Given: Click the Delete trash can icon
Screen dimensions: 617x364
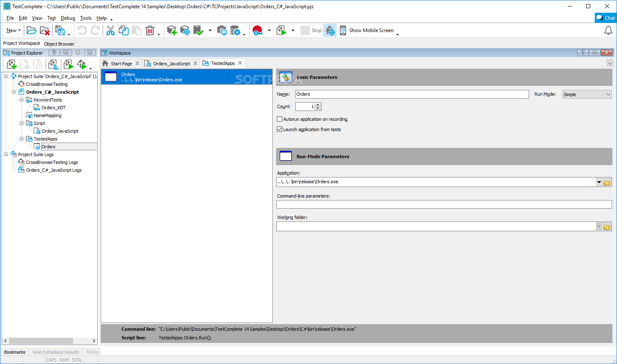Looking at the screenshot, I should 150,30.
